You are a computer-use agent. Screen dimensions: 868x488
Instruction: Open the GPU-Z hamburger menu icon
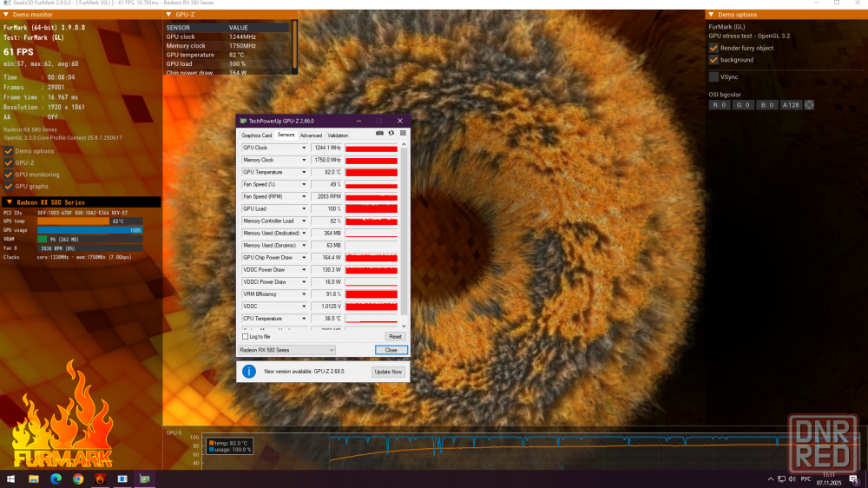coord(403,133)
